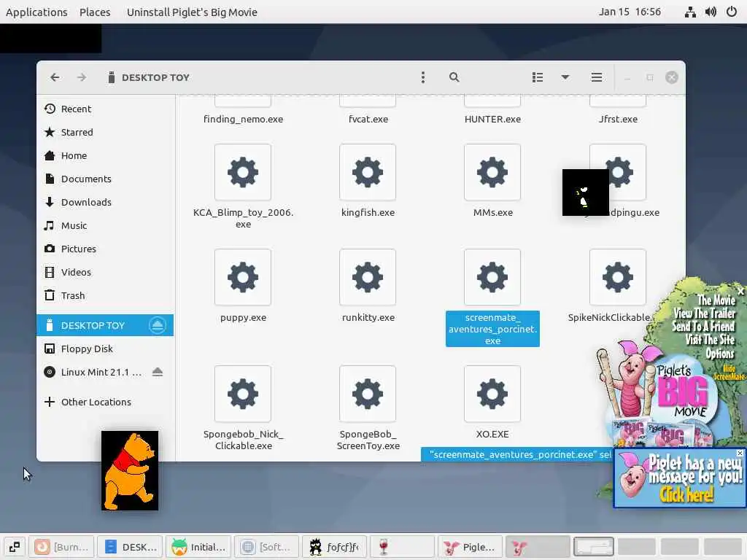Open Starred in the sidebar
The height and width of the screenshot is (560, 747).
click(x=105, y=132)
